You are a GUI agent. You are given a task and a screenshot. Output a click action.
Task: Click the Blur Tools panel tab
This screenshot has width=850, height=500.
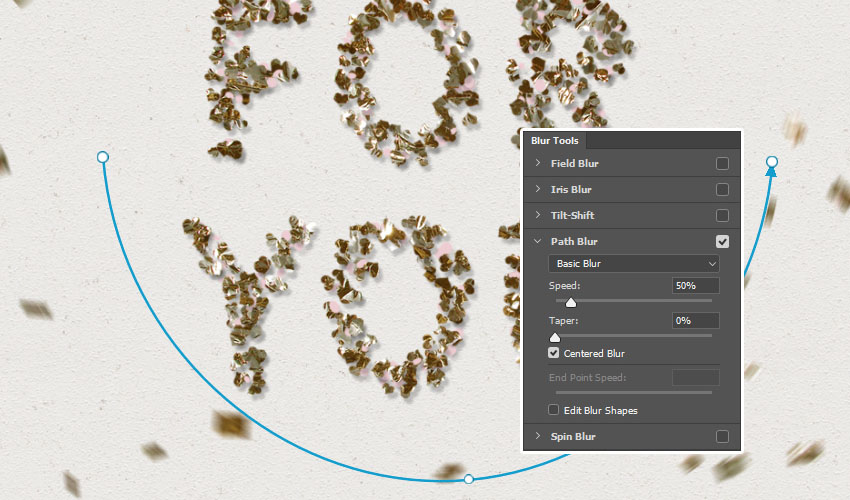click(554, 141)
